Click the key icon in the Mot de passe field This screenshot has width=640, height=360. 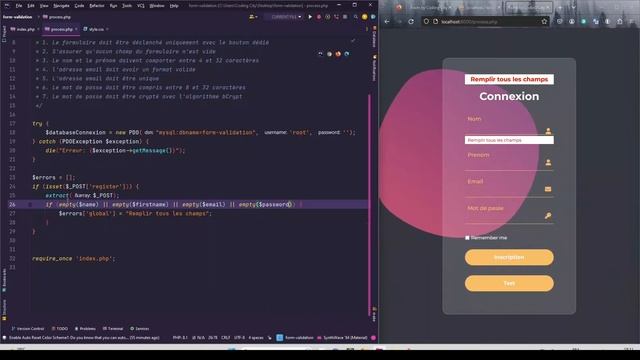click(548, 216)
